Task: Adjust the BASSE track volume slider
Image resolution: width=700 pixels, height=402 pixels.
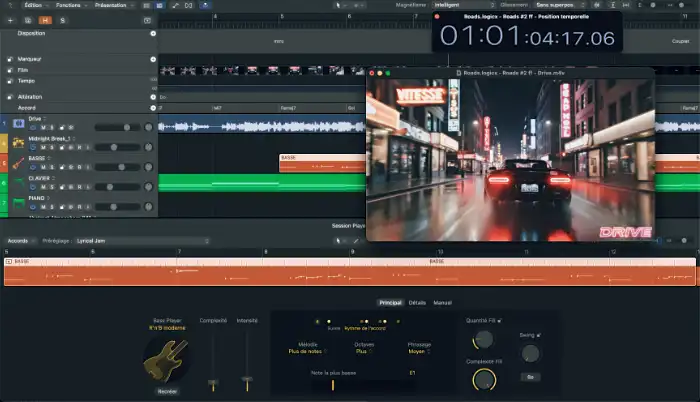Action: (118, 167)
